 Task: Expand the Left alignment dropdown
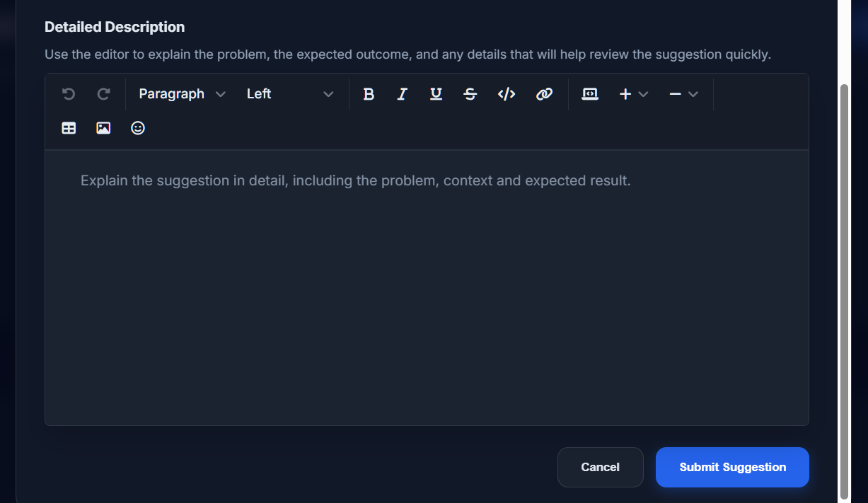289,94
